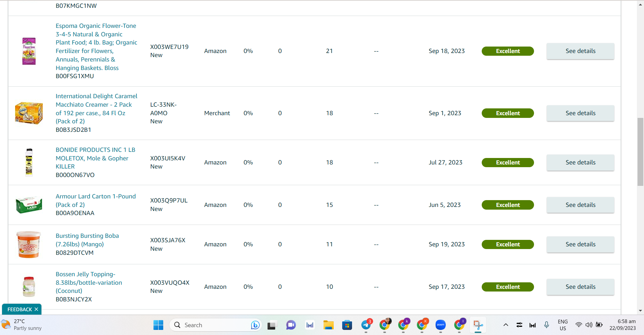Click the scroll down arrow of the page

pos(640,311)
